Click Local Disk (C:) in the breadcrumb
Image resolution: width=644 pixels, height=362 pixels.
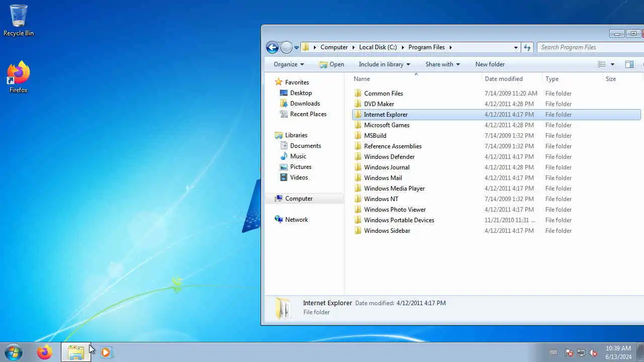pos(378,47)
